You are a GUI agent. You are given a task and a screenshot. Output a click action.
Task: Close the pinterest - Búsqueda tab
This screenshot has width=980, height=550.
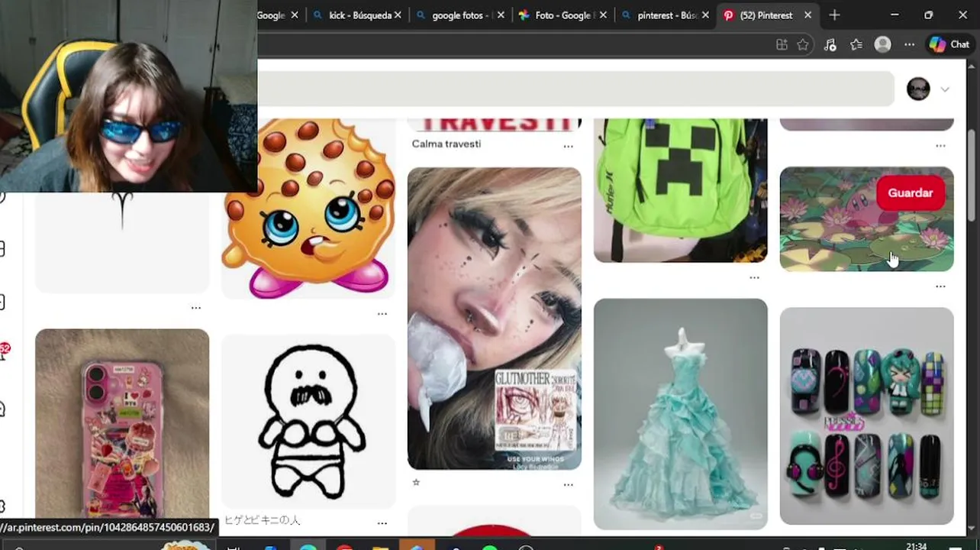point(705,15)
